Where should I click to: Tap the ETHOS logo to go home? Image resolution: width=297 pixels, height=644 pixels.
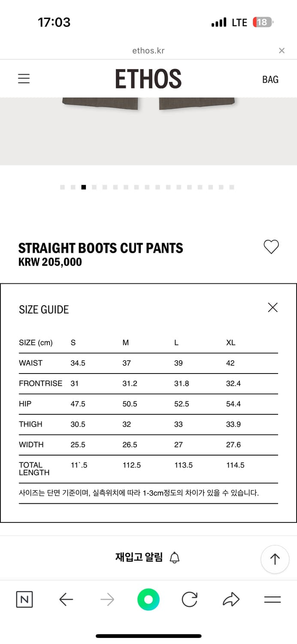[148, 79]
